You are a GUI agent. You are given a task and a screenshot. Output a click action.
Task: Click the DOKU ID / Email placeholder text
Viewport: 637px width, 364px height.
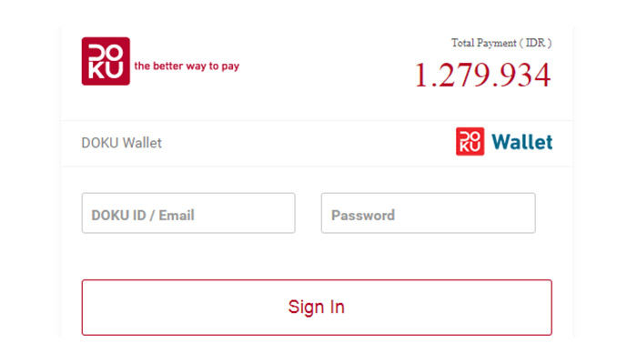143,216
